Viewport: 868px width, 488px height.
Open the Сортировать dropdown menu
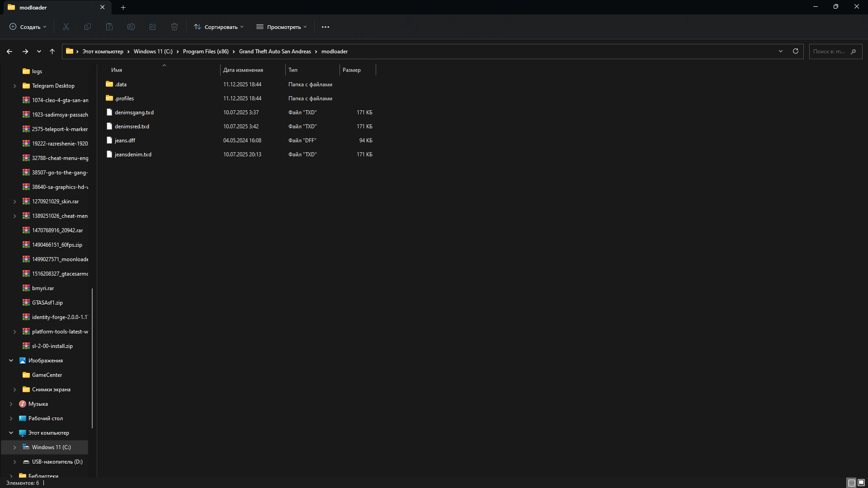point(219,27)
